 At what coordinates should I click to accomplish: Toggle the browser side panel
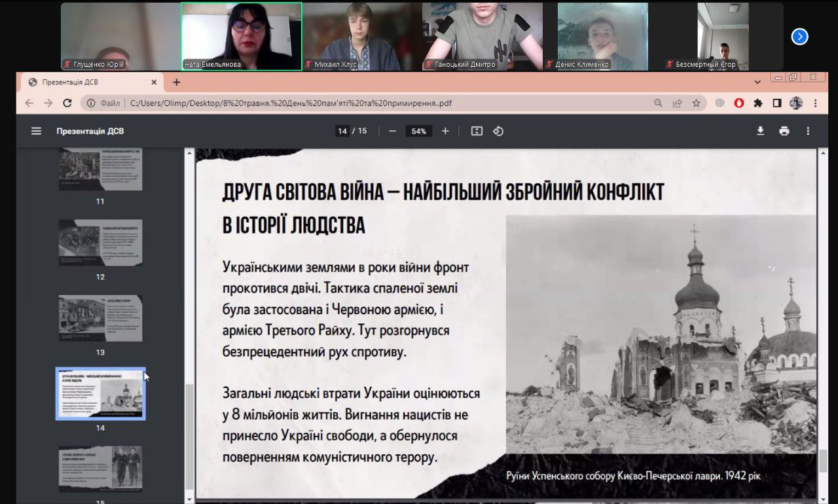coord(777,103)
